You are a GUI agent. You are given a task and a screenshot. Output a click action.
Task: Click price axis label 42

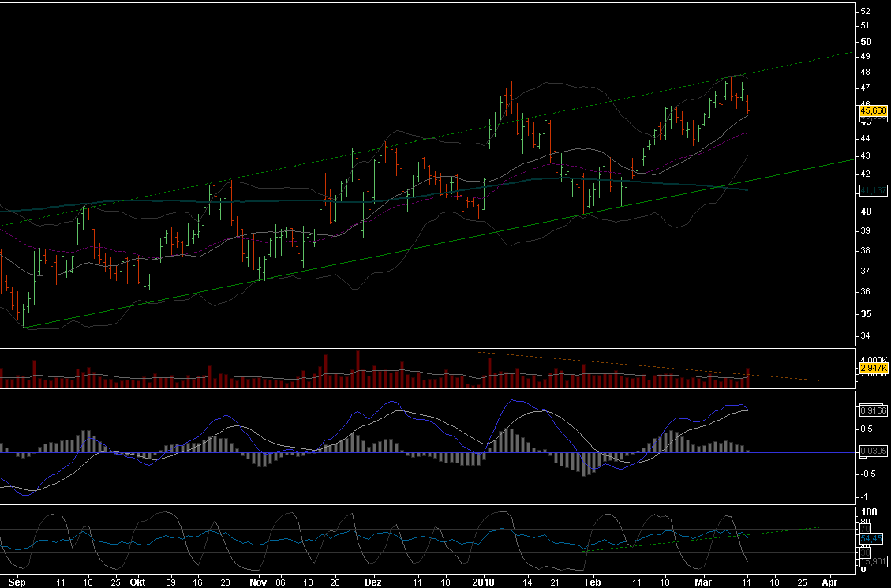point(866,174)
